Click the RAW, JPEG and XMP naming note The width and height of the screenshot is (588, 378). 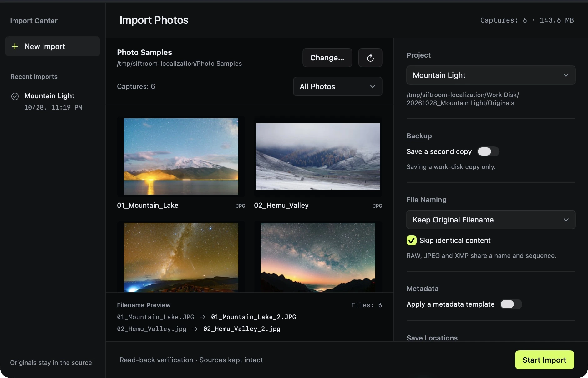point(481,256)
